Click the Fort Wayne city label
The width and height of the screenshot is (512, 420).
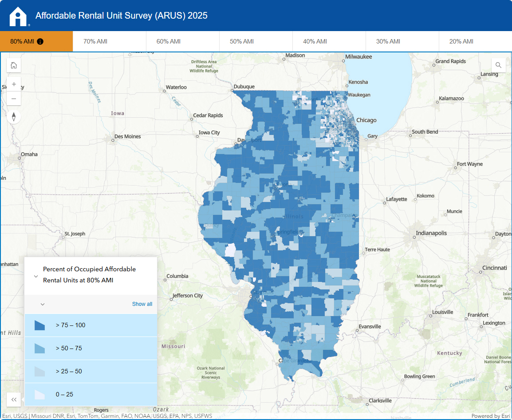(469, 164)
